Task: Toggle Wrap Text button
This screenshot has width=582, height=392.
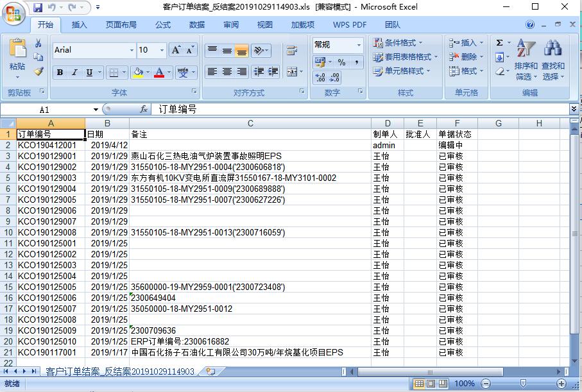Action: tap(292, 50)
